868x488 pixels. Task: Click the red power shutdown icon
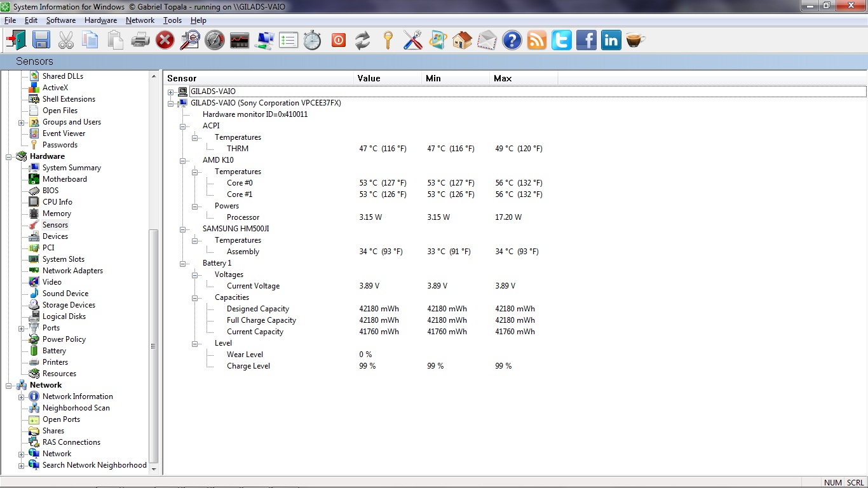pyautogui.click(x=338, y=41)
